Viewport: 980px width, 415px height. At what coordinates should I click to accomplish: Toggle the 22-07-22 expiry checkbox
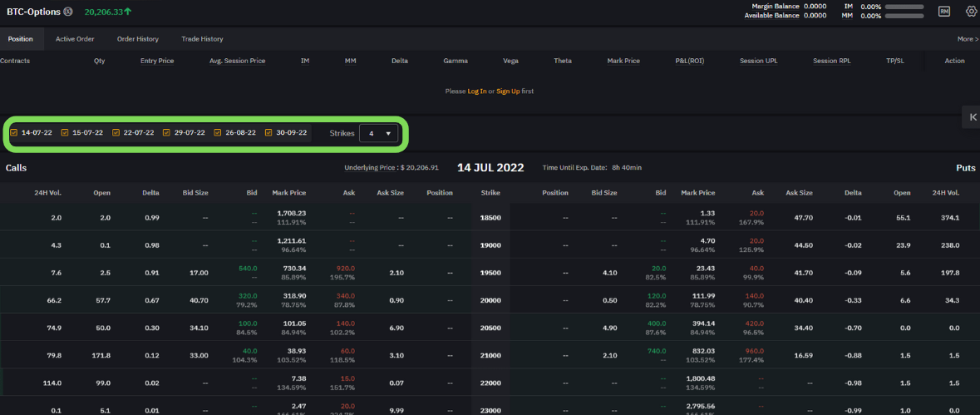point(116,132)
